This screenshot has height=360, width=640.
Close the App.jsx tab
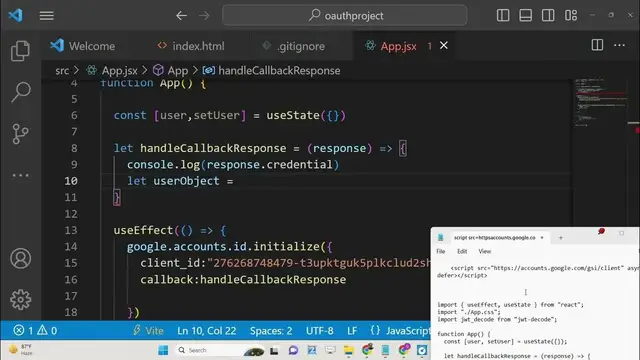click(444, 46)
